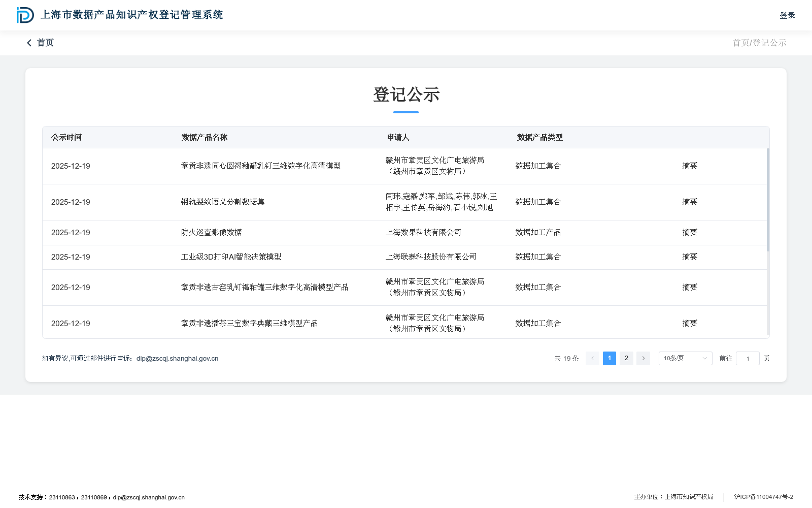The width and height of the screenshot is (812, 508).
Task: Click the 公示时间 column header
Action: pos(66,137)
